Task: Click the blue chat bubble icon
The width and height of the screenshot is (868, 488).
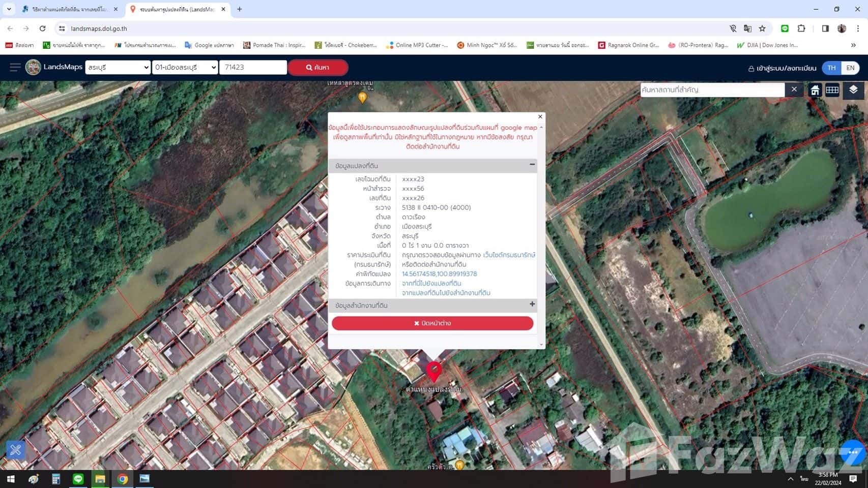Action: click(x=853, y=452)
